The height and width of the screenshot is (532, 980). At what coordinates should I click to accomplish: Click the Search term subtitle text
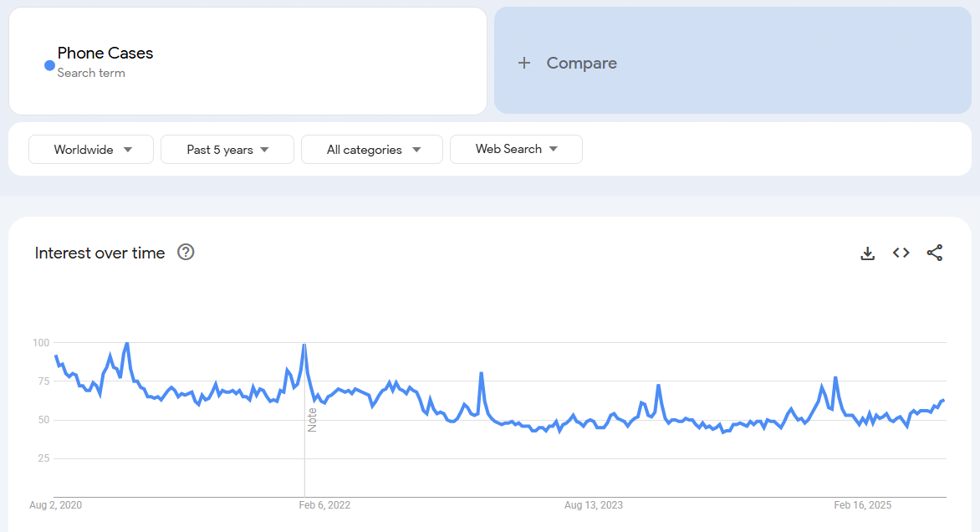(x=91, y=73)
